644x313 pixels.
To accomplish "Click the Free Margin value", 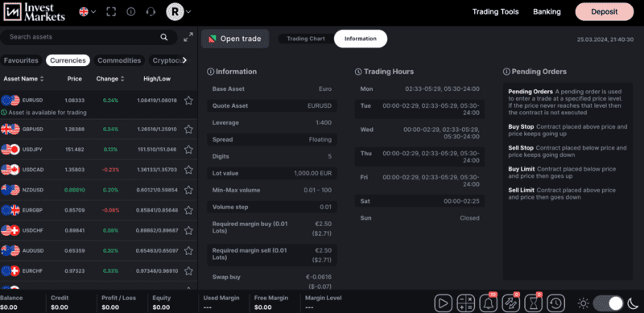I will click(x=262, y=307).
